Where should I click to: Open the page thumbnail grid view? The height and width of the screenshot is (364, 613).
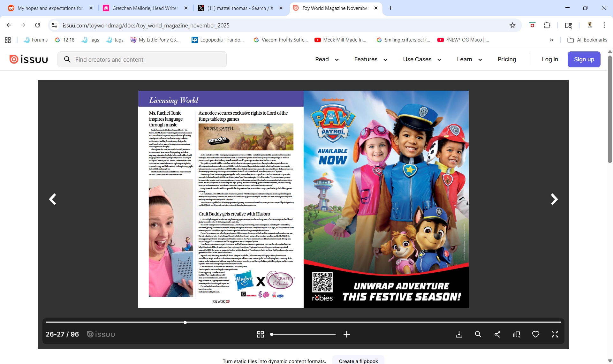pos(261,334)
